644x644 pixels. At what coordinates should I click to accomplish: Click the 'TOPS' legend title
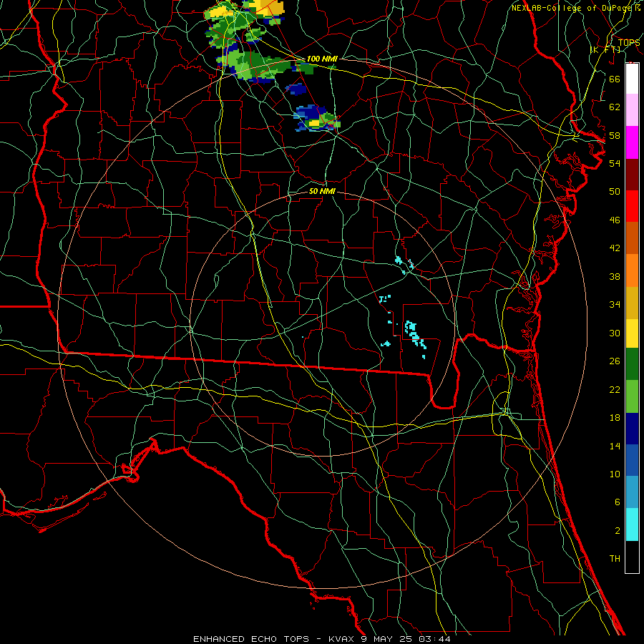click(629, 43)
